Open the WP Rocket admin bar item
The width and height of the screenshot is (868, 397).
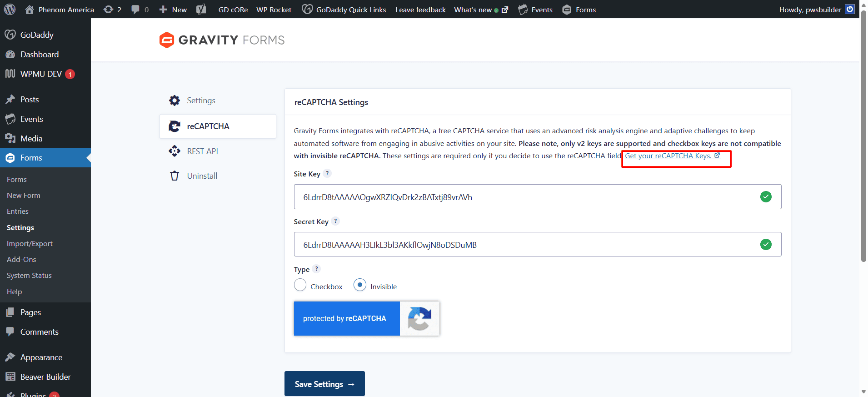(x=274, y=10)
